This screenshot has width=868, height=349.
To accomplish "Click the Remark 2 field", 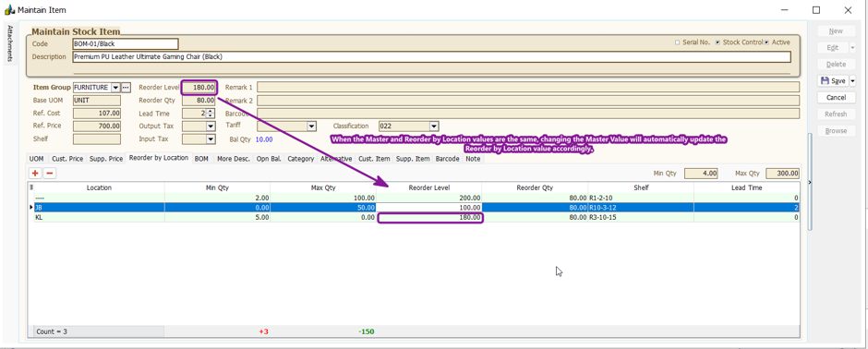I will point(528,100).
